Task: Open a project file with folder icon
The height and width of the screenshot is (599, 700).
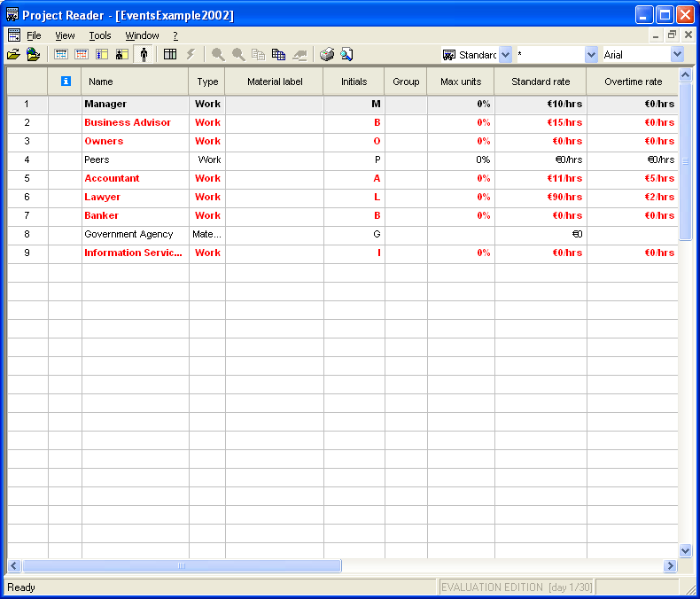Action: pyautogui.click(x=13, y=54)
